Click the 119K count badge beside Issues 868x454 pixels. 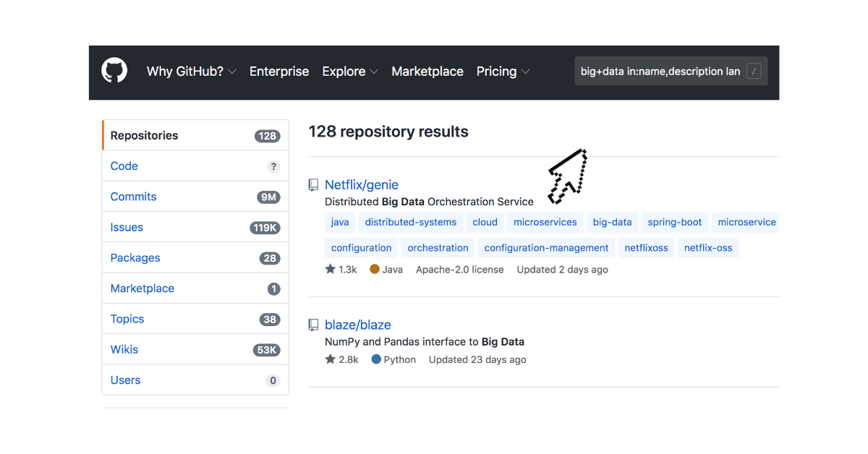[x=265, y=228]
